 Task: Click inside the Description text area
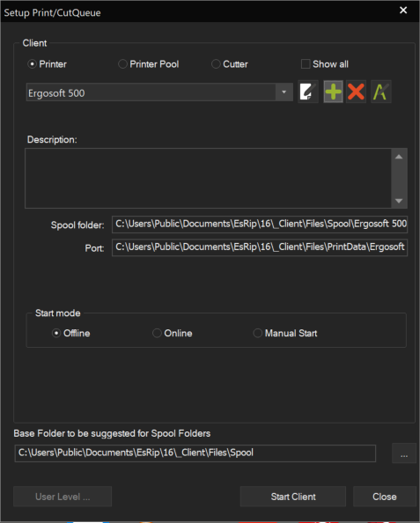pyautogui.click(x=208, y=179)
